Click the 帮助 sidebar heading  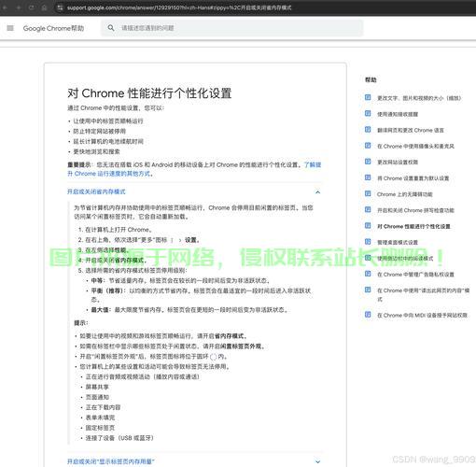pos(371,80)
